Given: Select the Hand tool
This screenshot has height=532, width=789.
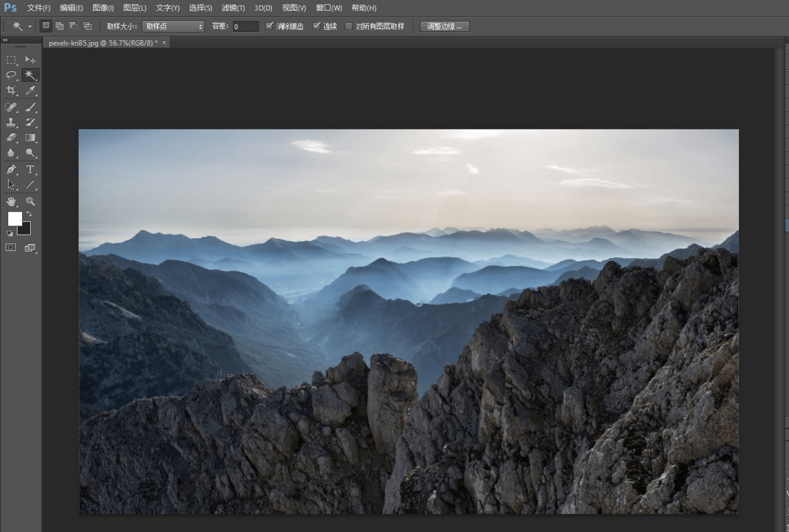Looking at the screenshot, I should (11, 202).
